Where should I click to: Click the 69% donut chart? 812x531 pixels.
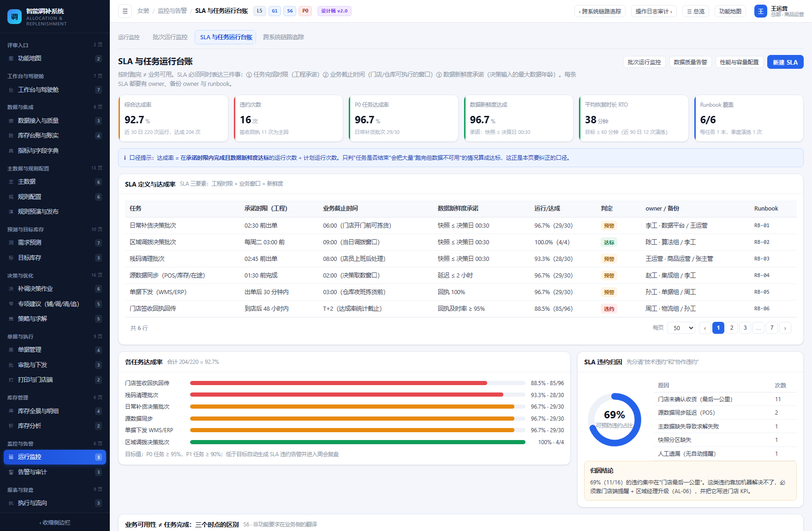click(615, 420)
